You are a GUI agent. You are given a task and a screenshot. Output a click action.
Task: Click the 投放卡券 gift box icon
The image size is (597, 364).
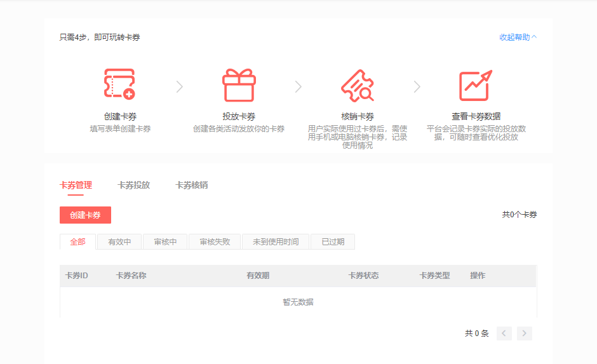pos(239,85)
